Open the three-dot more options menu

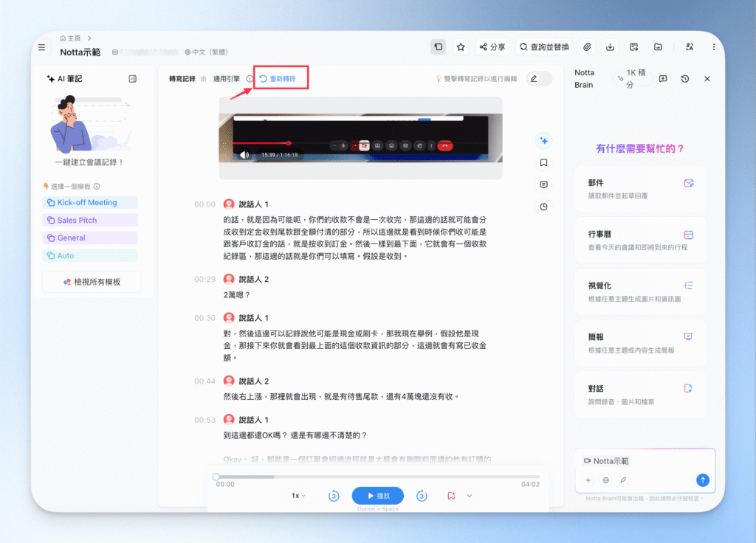(x=714, y=46)
